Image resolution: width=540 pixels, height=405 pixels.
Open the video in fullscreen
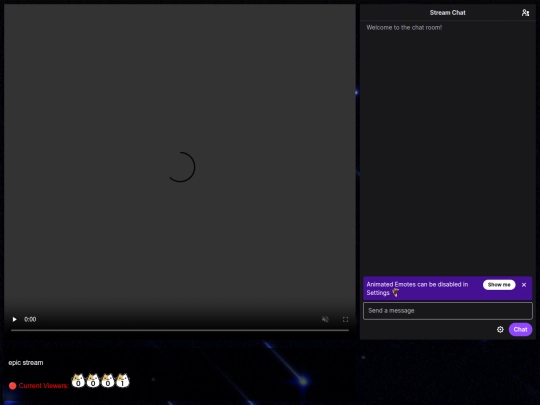coord(345,319)
